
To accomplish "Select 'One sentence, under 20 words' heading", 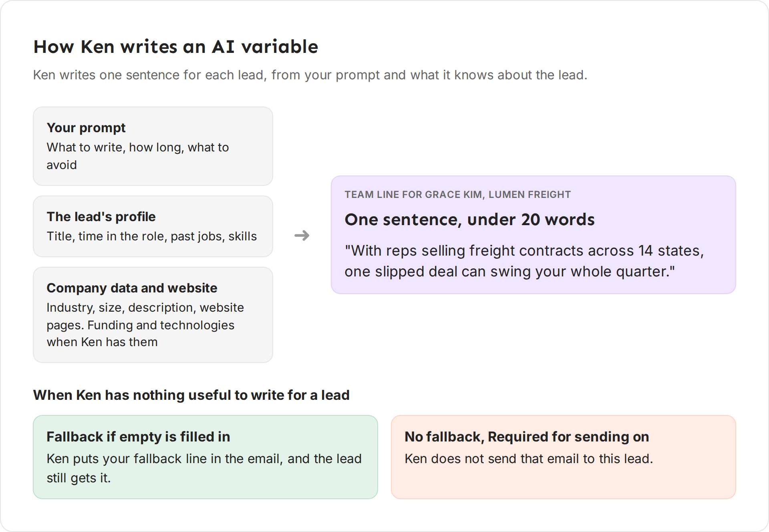I will pyautogui.click(x=469, y=220).
